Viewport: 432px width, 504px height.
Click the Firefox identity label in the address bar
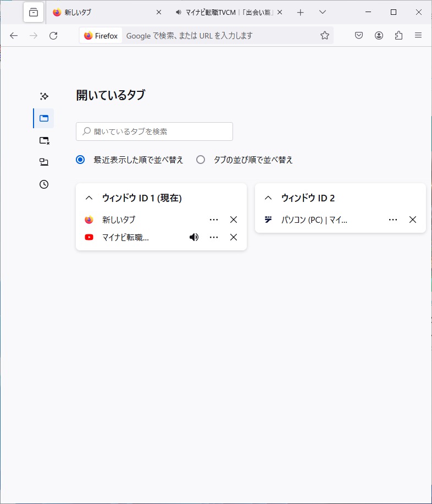tap(101, 36)
